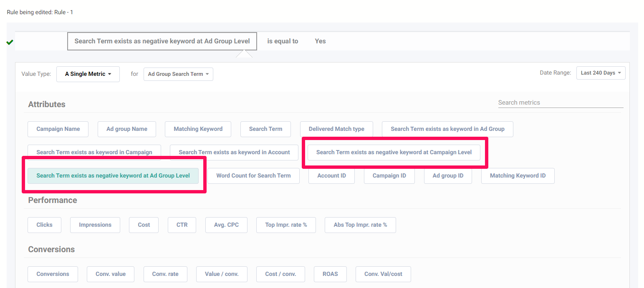
Task: Toggle the selected negative keyword at Ad Group Level chip
Action: 113,176
